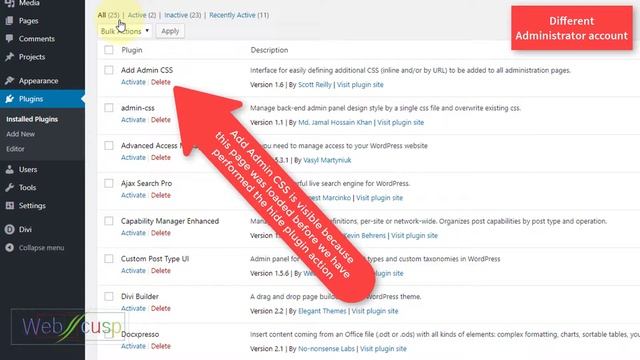
Task: Open Scott Reilly author link
Action: (315, 85)
